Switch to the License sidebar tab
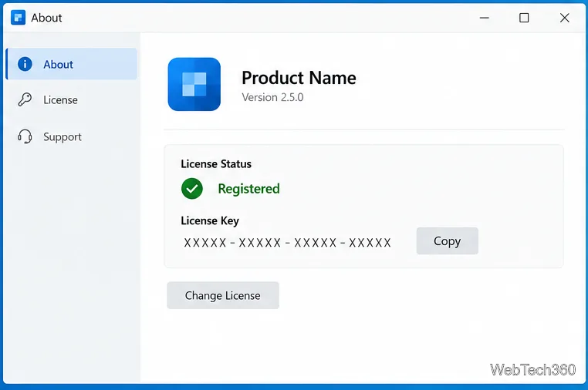The width and height of the screenshot is (588, 390). pyautogui.click(x=71, y=100)
